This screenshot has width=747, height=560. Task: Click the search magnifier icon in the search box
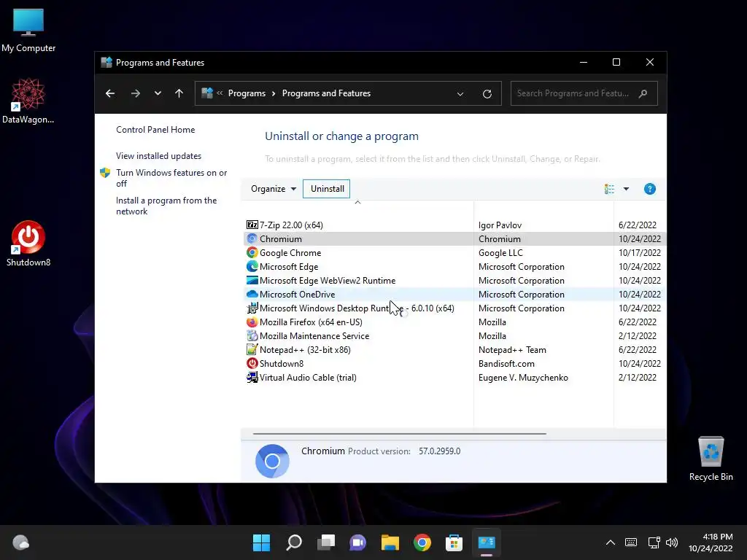(x=643, y=93)
